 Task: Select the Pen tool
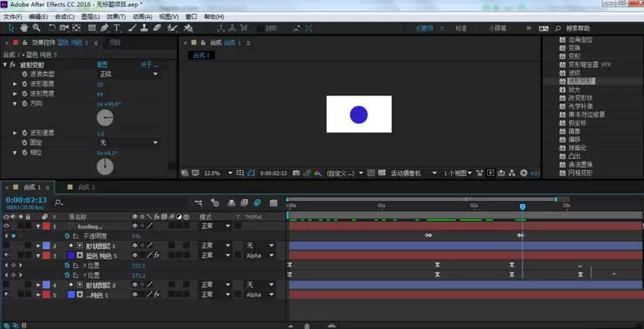[x=105, y=28]
